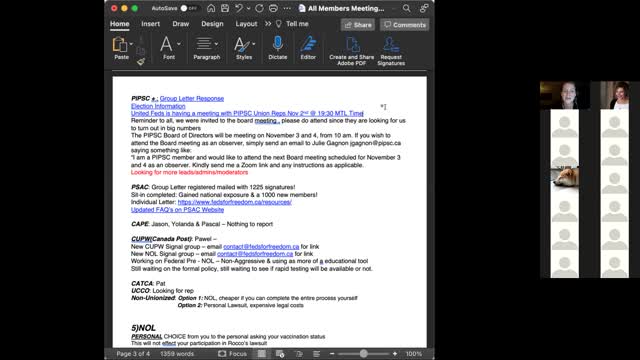Open the search magnifier icon

click(x=407, y=8)
